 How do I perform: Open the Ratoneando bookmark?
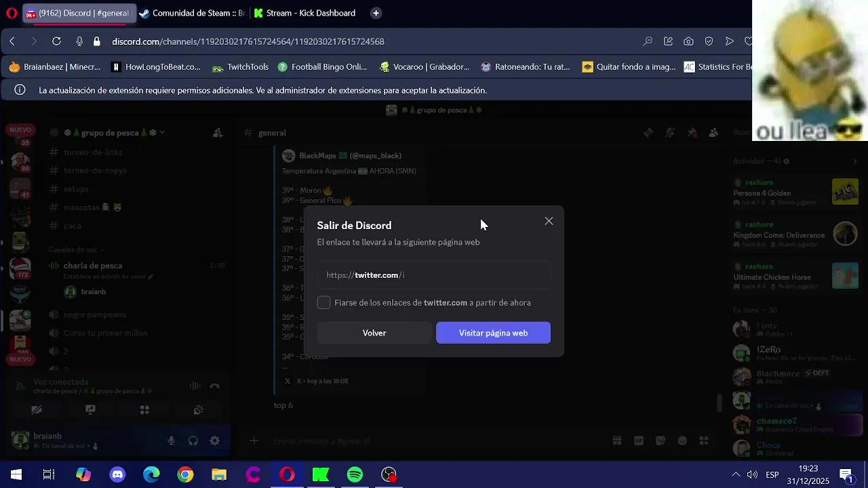tap(526, 66)
